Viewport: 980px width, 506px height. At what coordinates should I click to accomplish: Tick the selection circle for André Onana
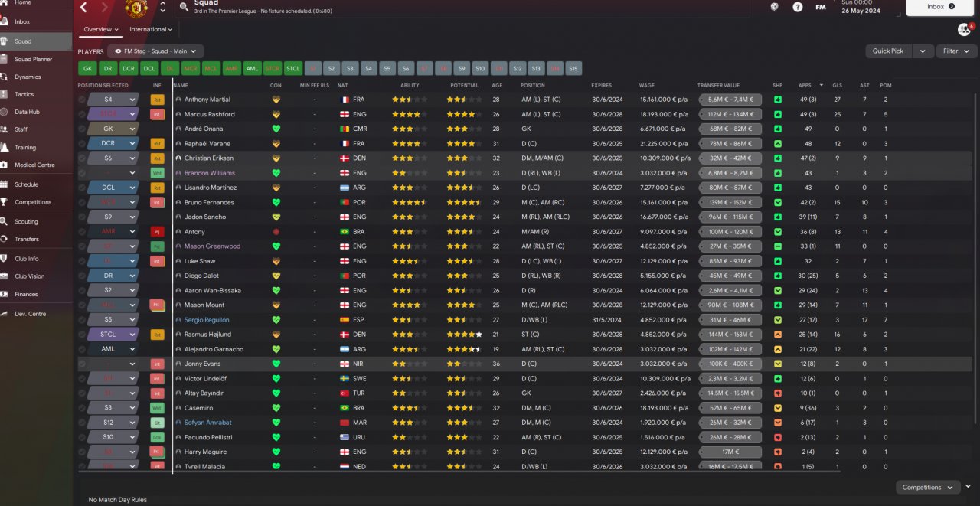pyautogui.click(x=82, y=129)
